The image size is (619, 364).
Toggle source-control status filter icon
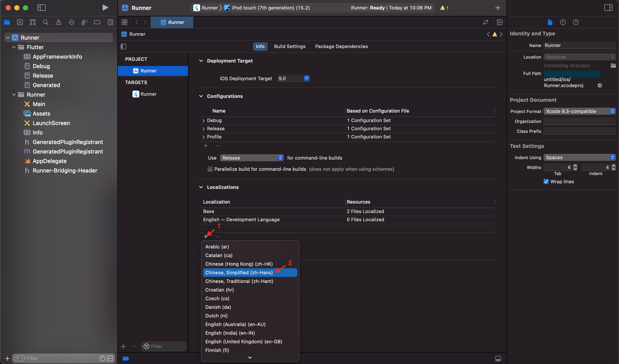[x=110, y=358]
